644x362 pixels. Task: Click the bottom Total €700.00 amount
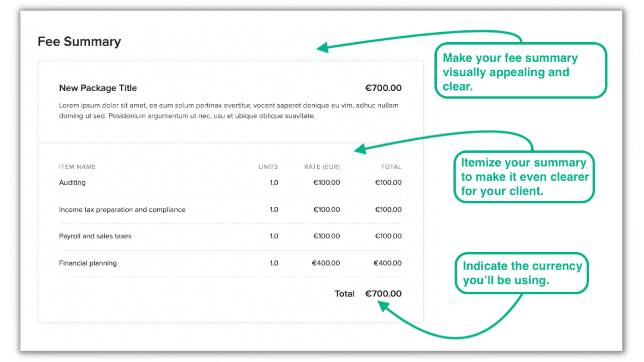coord(383,294)
